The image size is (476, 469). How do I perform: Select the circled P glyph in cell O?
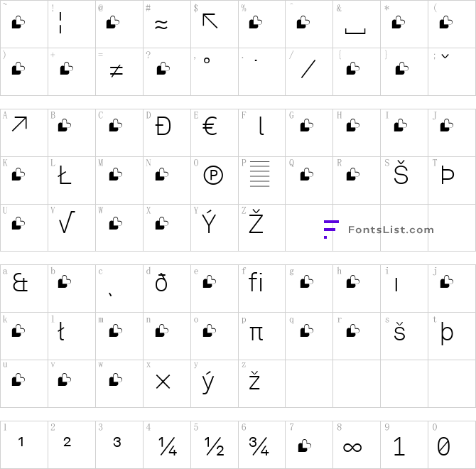click(x=213, y=175)
